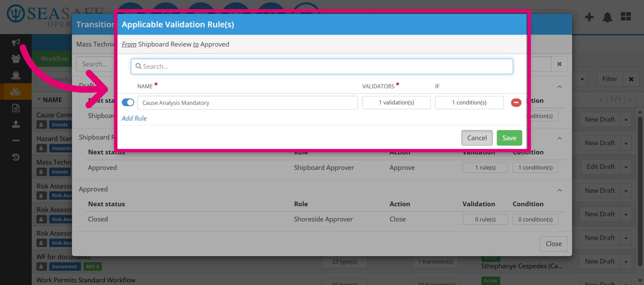Viewport: 644px width, 285px height.
Task: Click user icon under WF for documents
Action: (x=41, y=267)
